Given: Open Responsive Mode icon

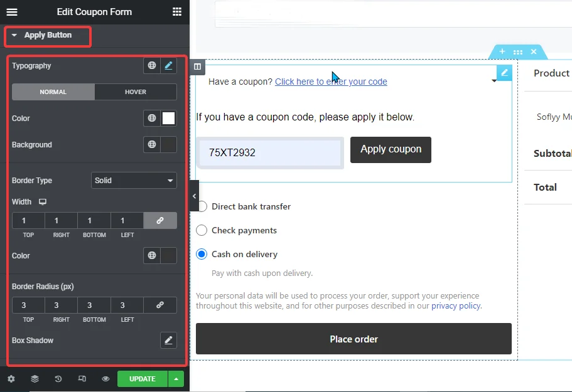Looking at the screenshot, I should point(82,379).
